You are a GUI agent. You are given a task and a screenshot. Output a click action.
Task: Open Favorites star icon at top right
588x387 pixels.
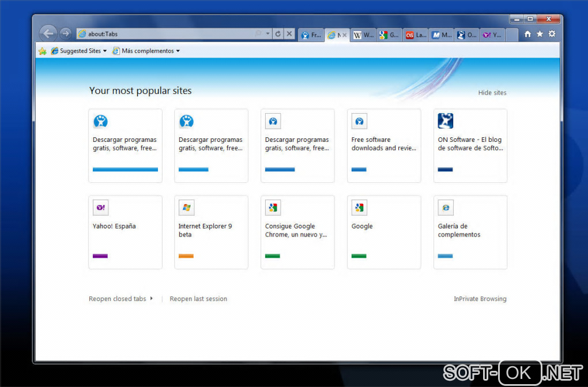point(540,34)
